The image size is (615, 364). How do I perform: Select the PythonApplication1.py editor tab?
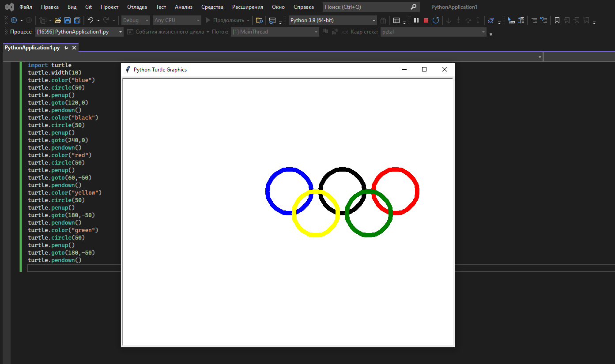coord(32,48)
